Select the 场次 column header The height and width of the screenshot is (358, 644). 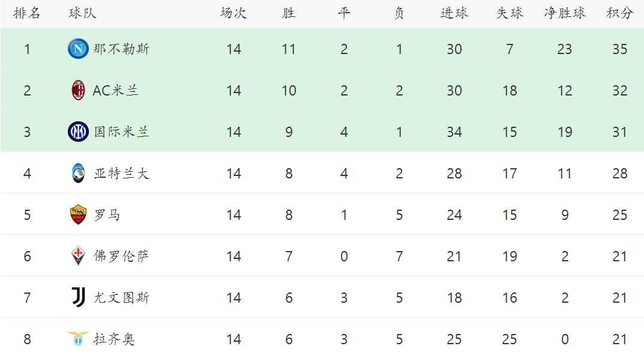point(233,13)
